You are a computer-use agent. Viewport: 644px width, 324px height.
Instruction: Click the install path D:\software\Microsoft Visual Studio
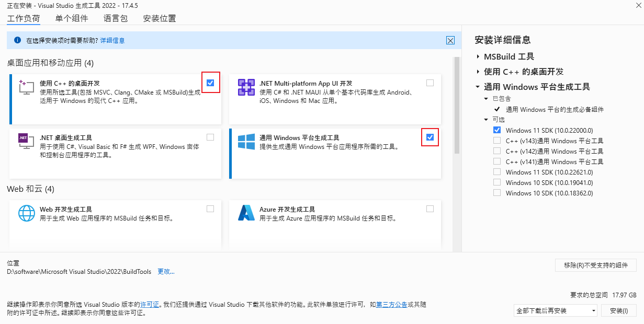(79, 272)
